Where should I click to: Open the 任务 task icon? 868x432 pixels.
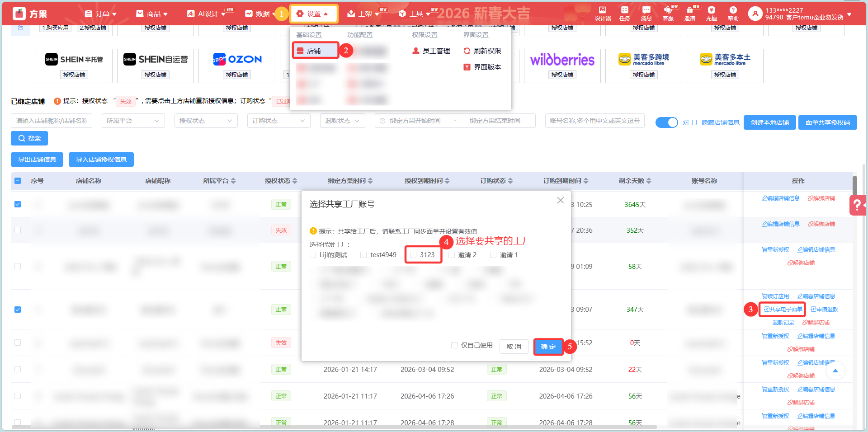(625, 14)
